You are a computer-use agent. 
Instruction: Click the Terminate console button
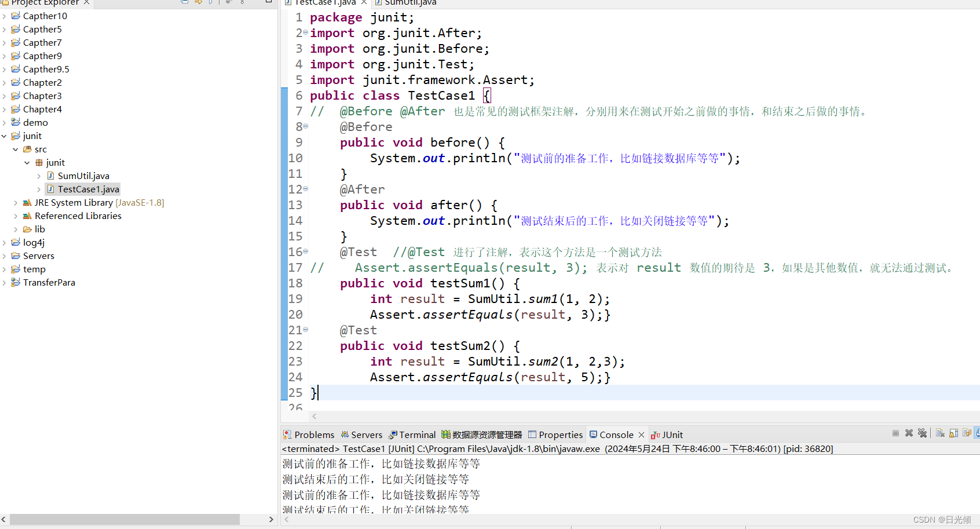click(895, 433)
